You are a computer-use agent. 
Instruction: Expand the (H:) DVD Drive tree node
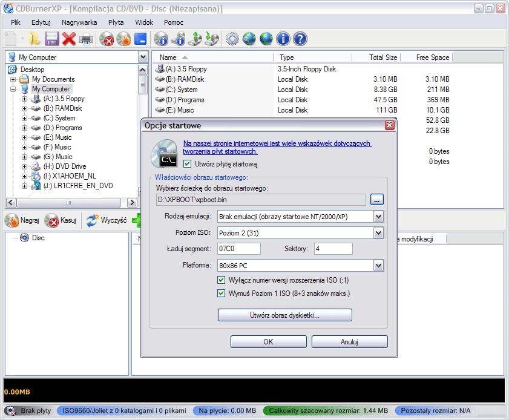(24, 166)
